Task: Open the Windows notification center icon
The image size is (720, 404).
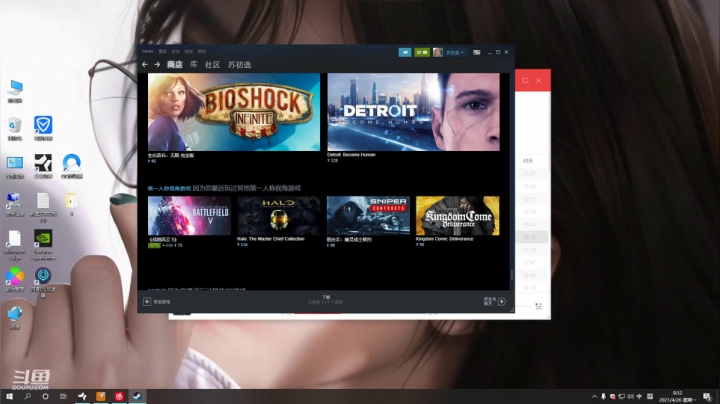Action: (x=707, y=397)
